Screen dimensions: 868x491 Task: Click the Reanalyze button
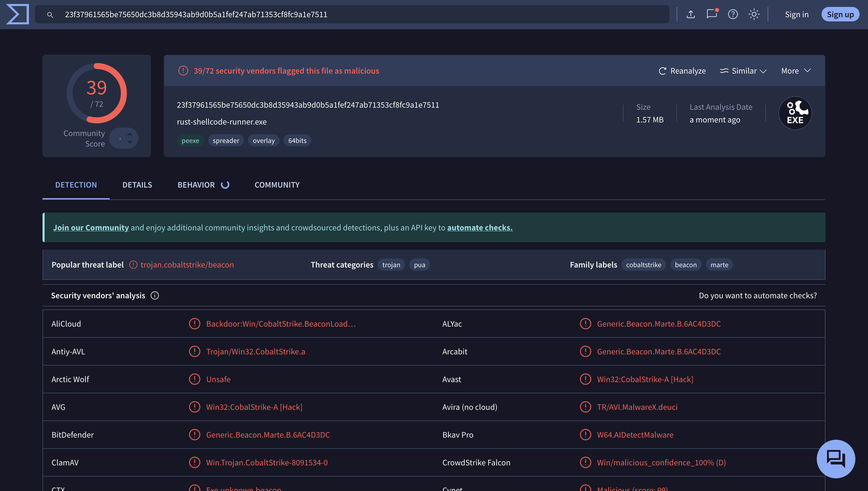[x=682, y=71]
